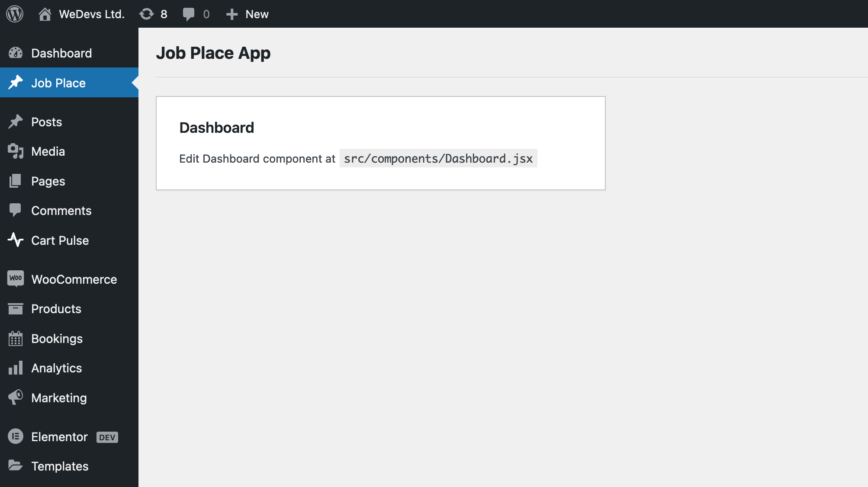Select the Products sidebar item
This screenshot has width=868, height=487.
coord(56,309)
